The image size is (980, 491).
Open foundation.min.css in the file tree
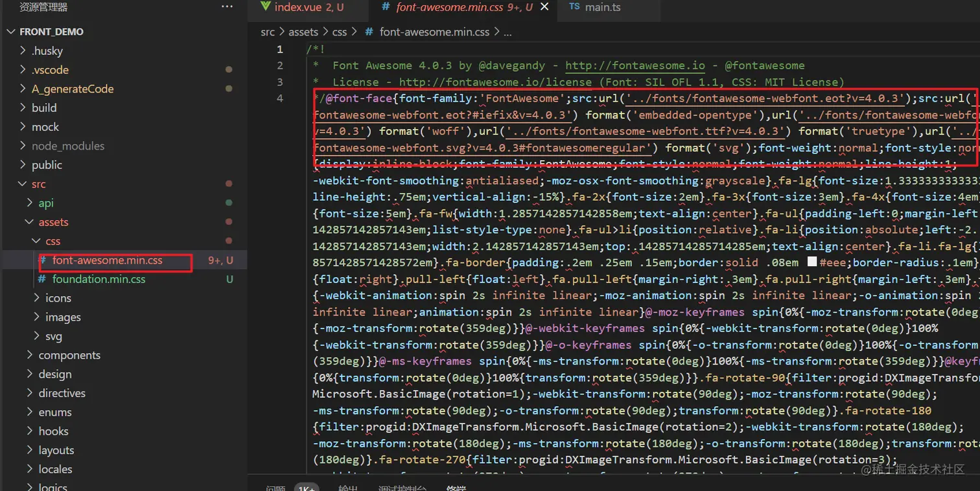tap(99, 279)
